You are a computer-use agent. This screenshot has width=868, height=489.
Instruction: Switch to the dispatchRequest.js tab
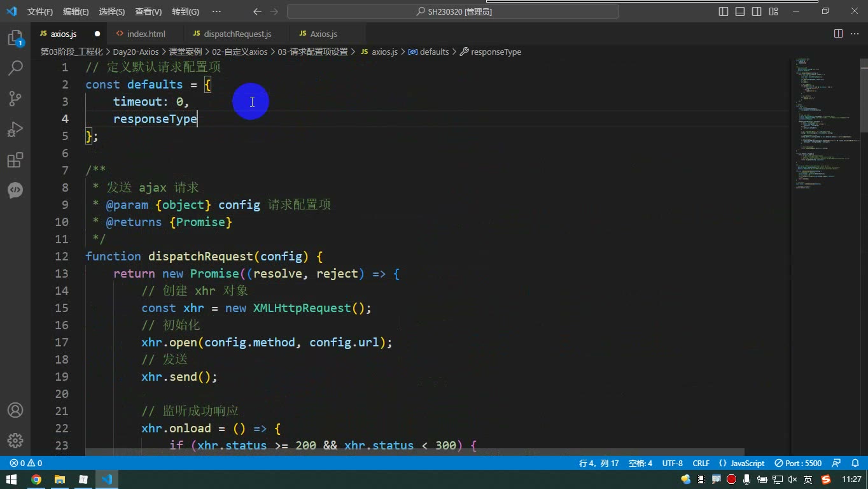(237, 34)
